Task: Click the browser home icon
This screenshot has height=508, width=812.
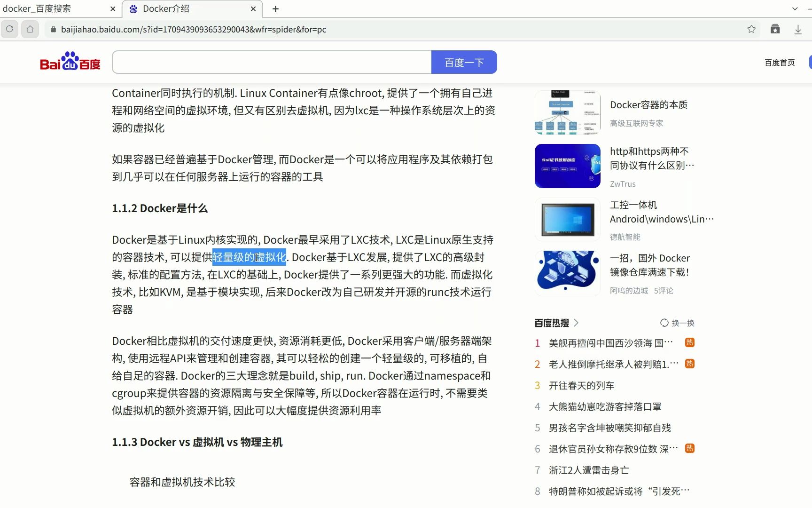Action: (30, 29)
